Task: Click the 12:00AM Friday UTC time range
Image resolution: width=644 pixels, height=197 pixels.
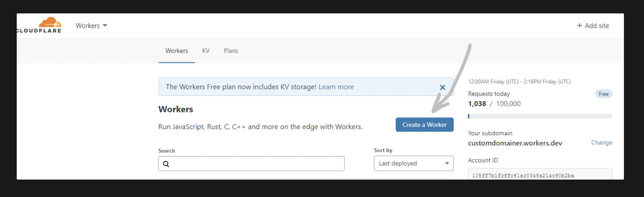Action: pyautogui.click(x=519, y=82)
